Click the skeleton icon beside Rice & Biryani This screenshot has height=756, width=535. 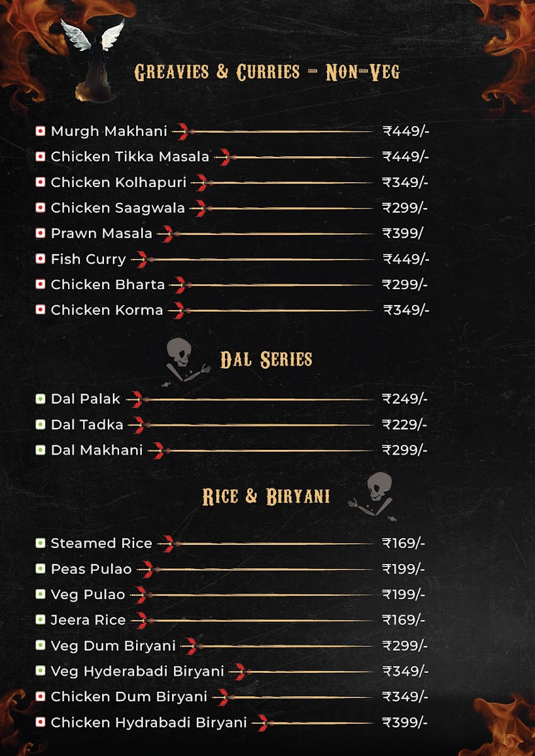(x=377, y=496)
